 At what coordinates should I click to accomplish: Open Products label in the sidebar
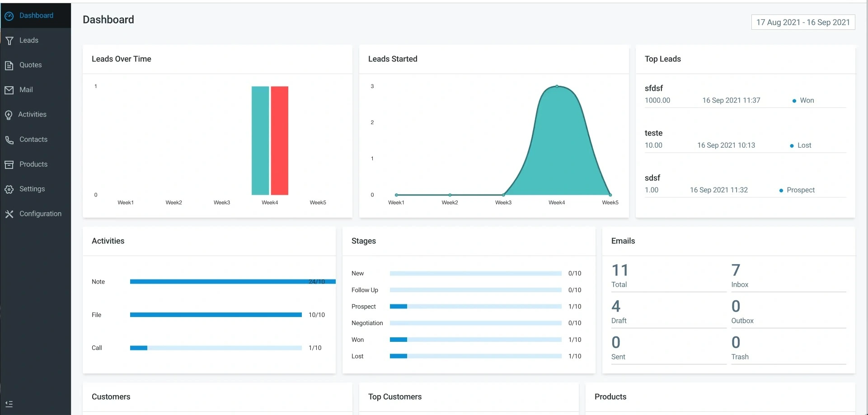click(x=33, y=164)
